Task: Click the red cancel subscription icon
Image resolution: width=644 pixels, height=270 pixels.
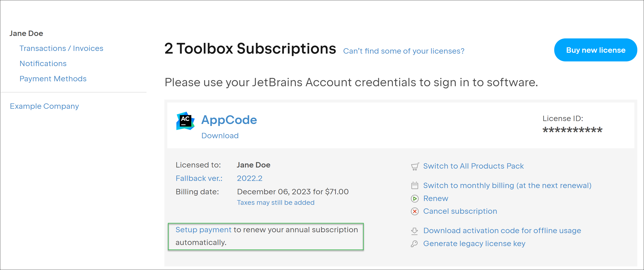Action: click(414, 211)
